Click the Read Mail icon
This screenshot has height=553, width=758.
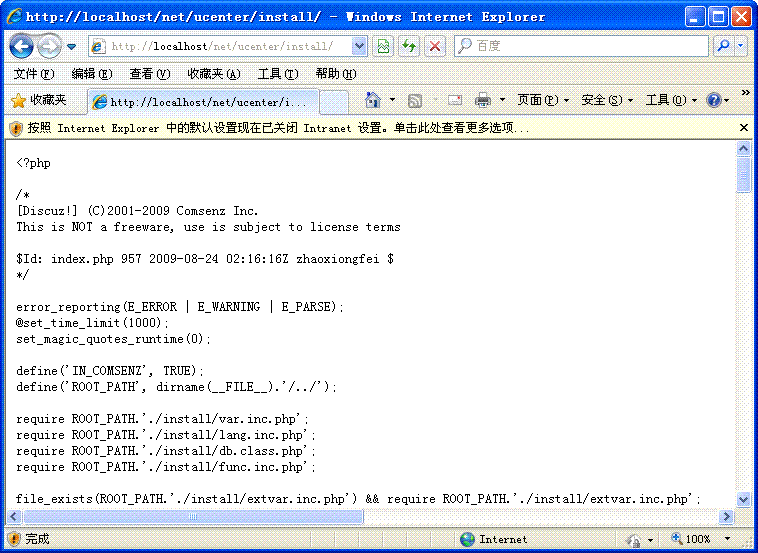(x=454, y=101)
